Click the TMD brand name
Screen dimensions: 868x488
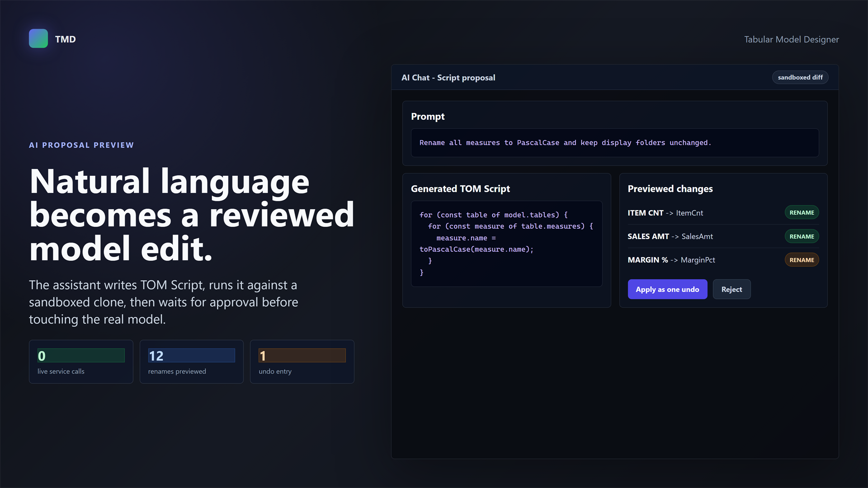tap(65, 39)
